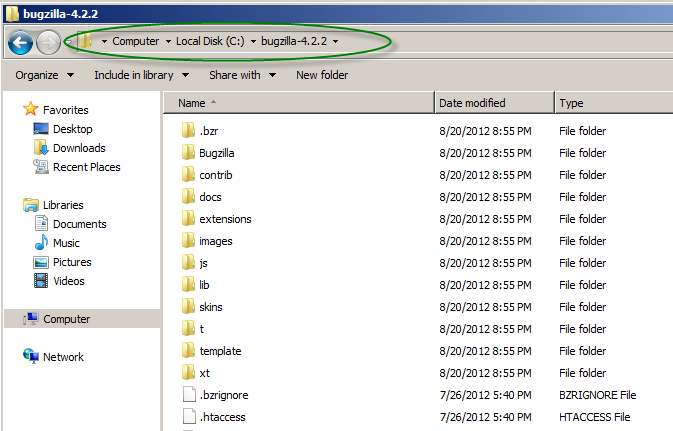This screenshot has width=673, height=431.
Task: Click the New folder button
Action: coord(322,75)
